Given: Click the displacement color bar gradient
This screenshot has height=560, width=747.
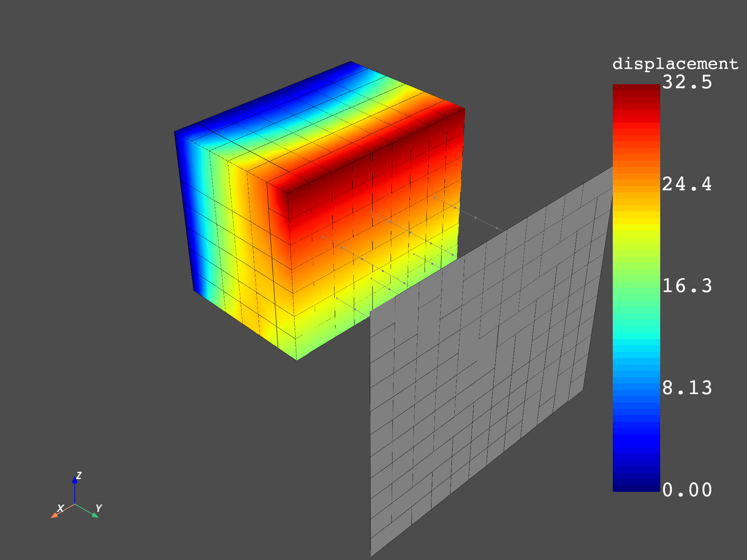Looking at the screenshot, I should 636,288.
